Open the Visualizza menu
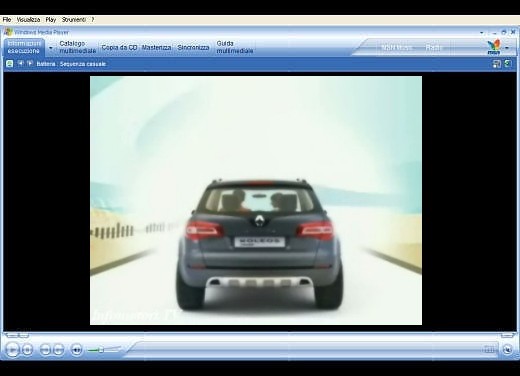Image resolution: width=520 pixels, height=376 pixels. (28, 20)
